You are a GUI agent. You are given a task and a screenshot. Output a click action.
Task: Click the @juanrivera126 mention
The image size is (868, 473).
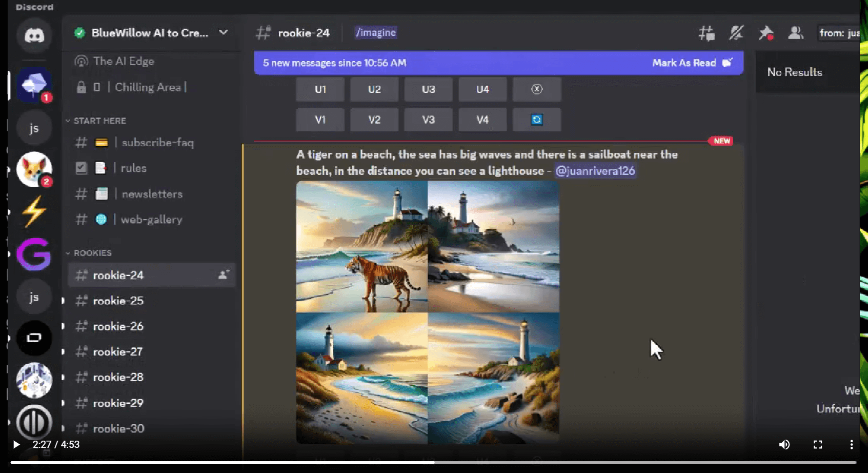pos(595,171)
